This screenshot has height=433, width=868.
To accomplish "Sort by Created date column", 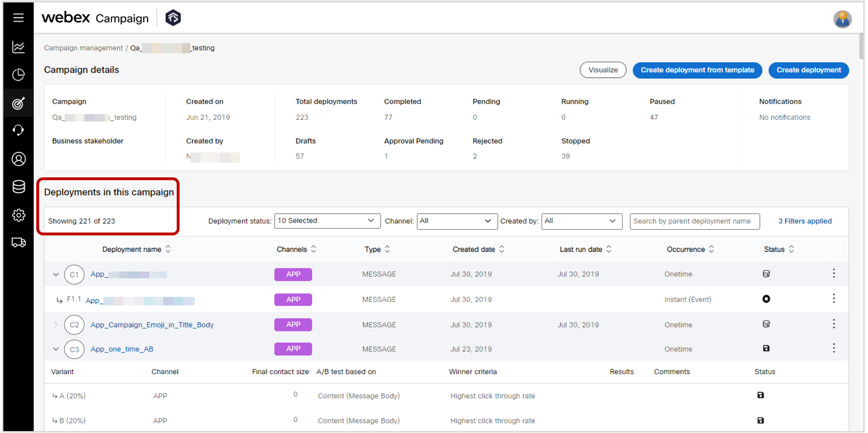I will tap(501, 249).
